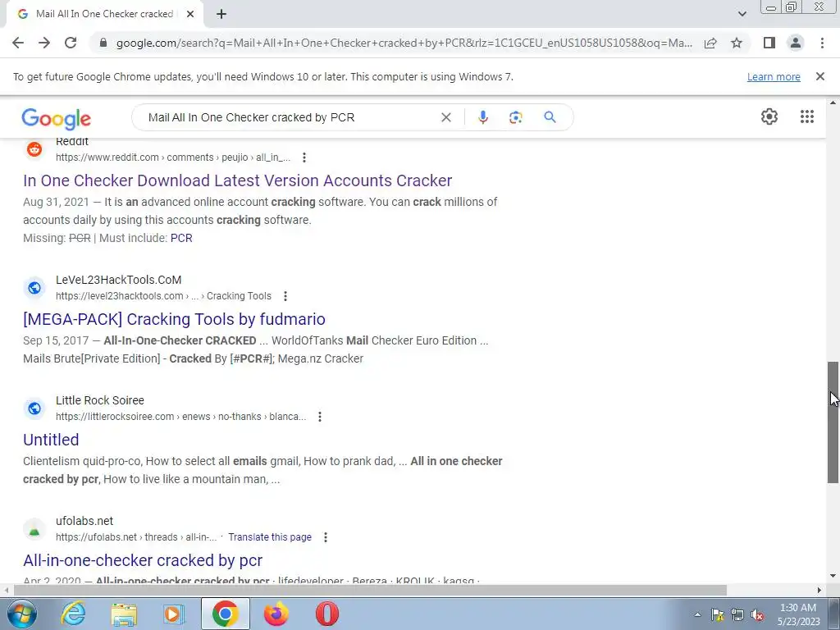
Task: Open Google quick settings gear
Action: (769, 116)
